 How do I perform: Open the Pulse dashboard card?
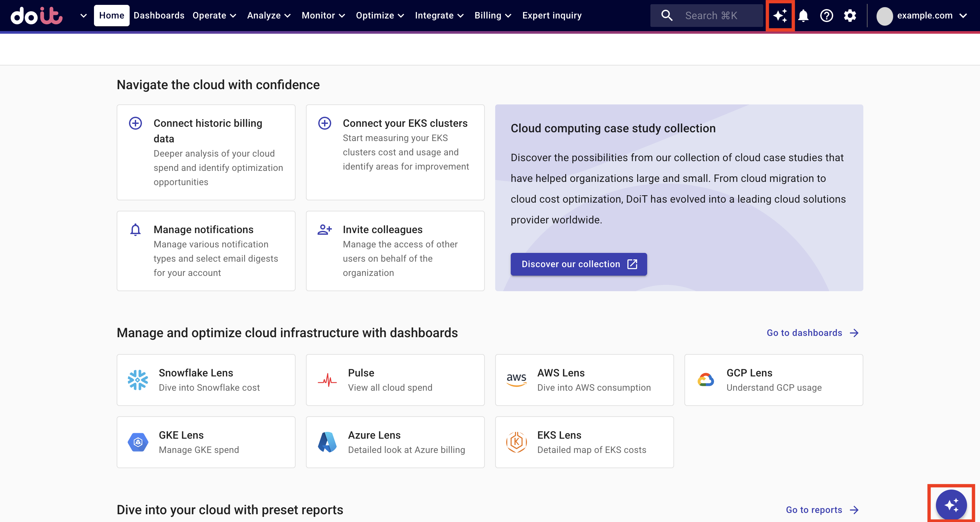[x=395, y=380]
